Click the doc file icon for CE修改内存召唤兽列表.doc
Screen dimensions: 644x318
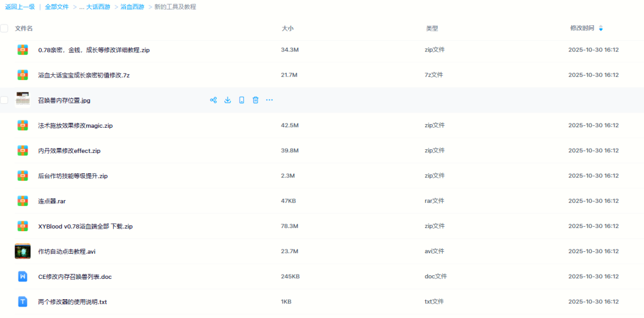[23, 276]
